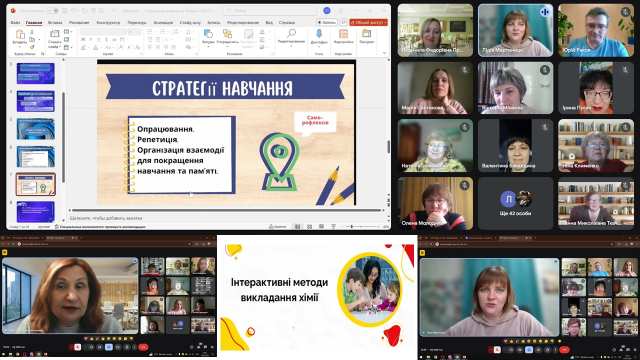Open the Фигуры shapes gallery
Image resolution: width=640 pixels, height=360 pixels.
pyautogui.click(x=208, y=37)
